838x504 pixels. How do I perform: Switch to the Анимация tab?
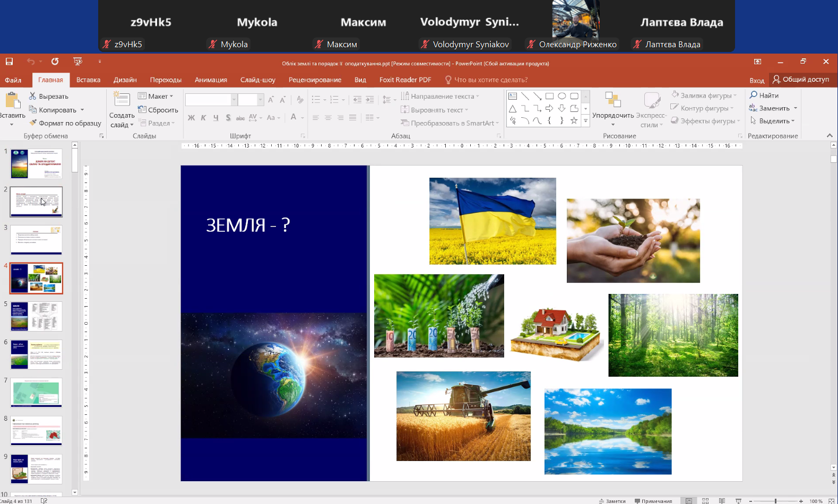211,80
